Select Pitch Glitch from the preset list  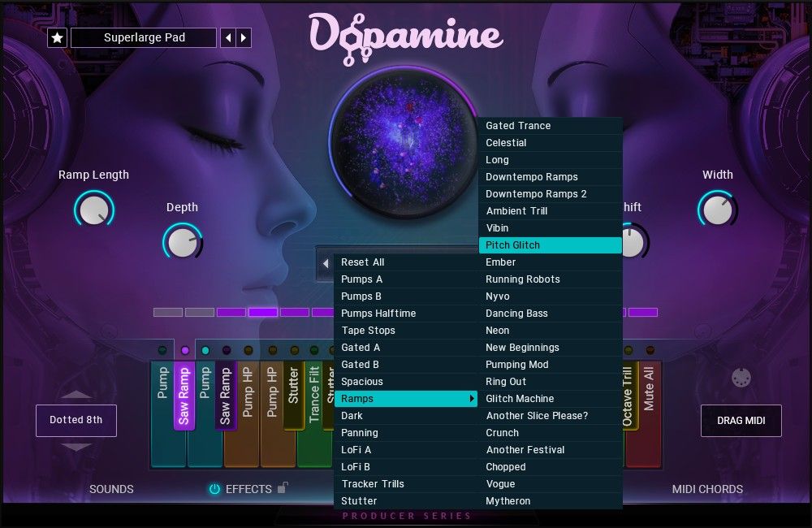point(550,245)
